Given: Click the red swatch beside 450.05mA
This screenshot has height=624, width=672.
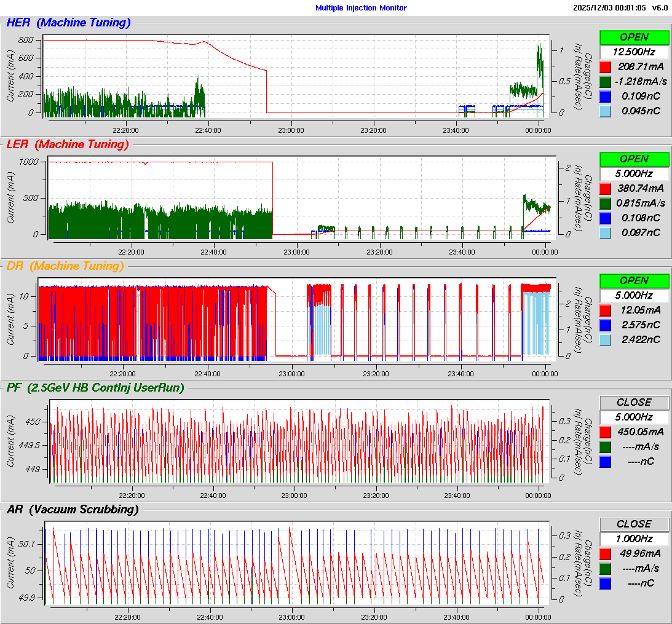Looking at the screenshot, I should pos(605,432).
